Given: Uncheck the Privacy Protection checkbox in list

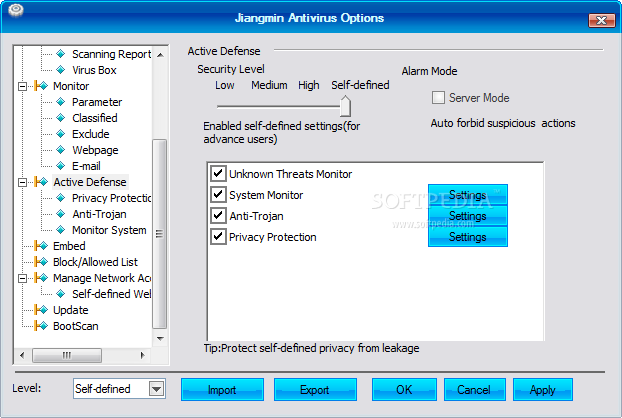Looking at the screenshot, I should (218, 236).
